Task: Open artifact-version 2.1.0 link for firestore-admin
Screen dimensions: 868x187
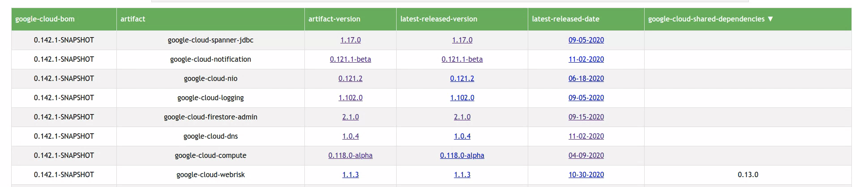Action: coord(351,117)
